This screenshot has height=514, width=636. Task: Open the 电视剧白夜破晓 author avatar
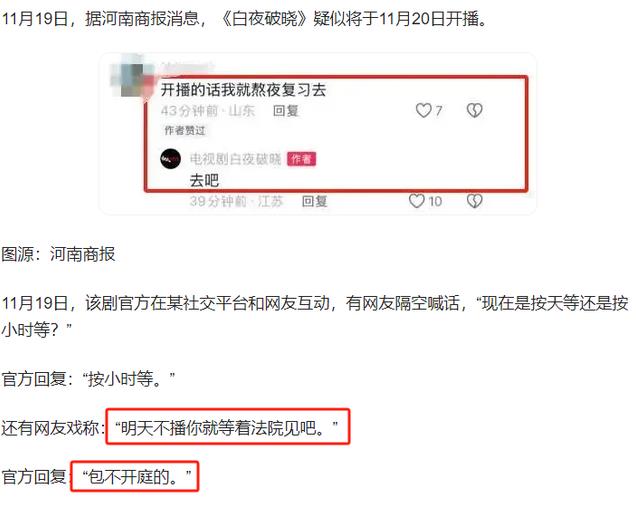[170, 159]
